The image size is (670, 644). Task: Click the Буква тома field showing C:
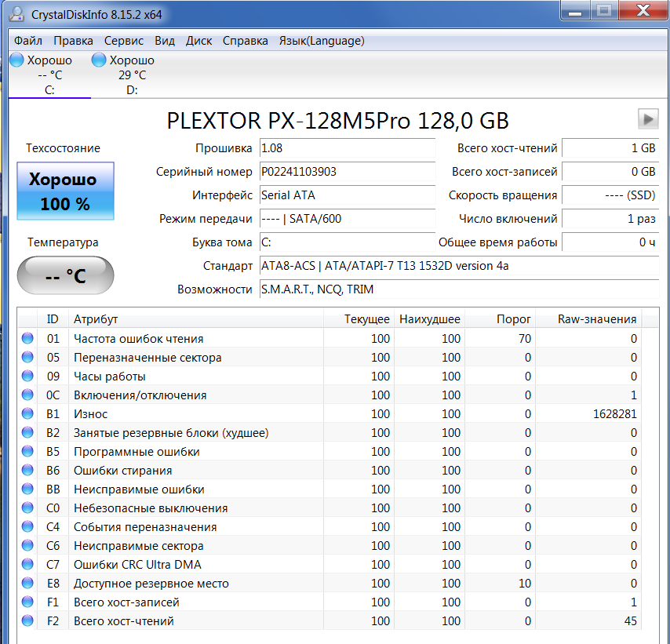tap(348, 242)
